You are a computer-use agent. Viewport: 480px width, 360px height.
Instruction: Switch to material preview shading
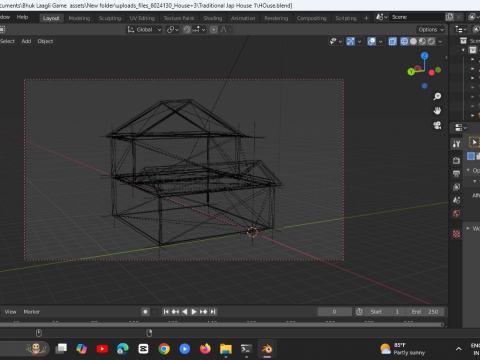coord(422,41)
